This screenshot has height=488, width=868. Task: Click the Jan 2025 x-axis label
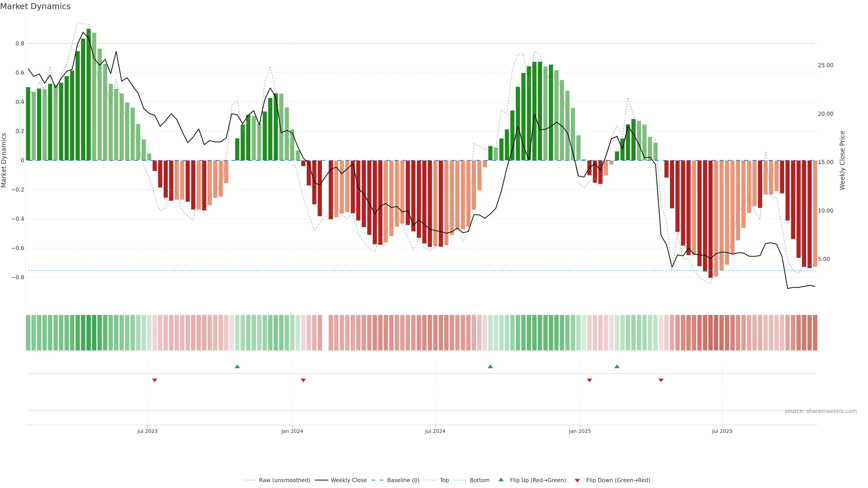[580, 431]
